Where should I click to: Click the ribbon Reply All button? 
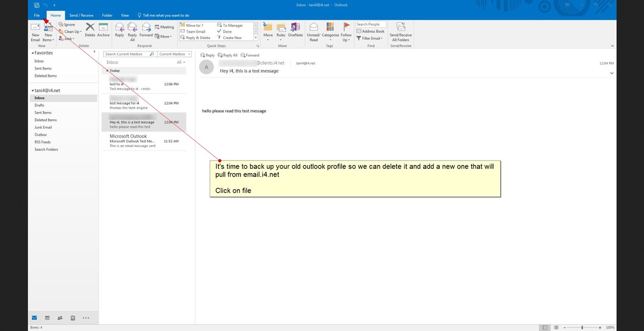pos(132,32)
